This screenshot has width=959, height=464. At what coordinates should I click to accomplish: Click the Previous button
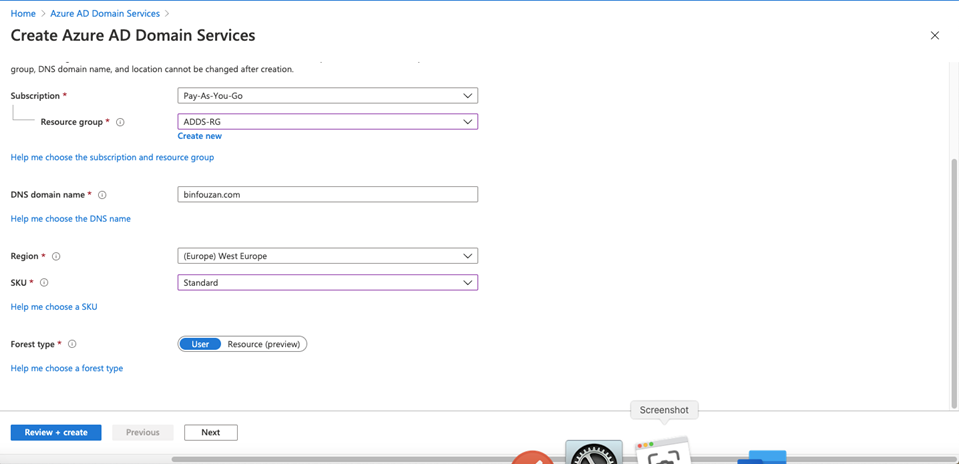click(x=143, y=432)
